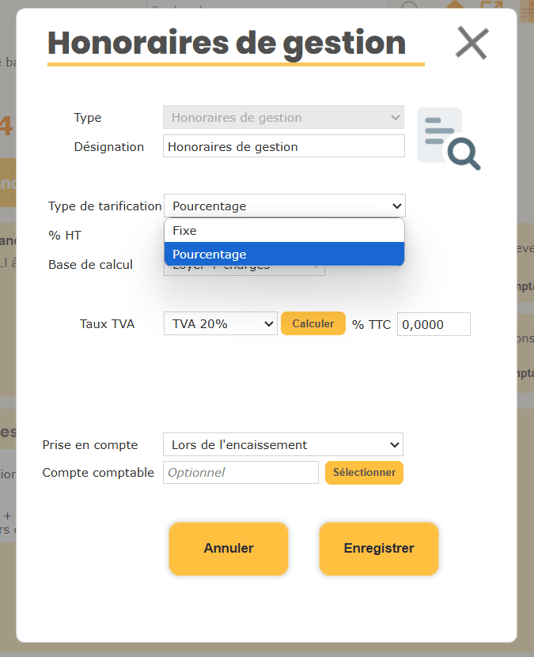Save with the Enregistrer button
This screenshot has width=534, height=657.
pyautogui.click(x=379, y=548)
